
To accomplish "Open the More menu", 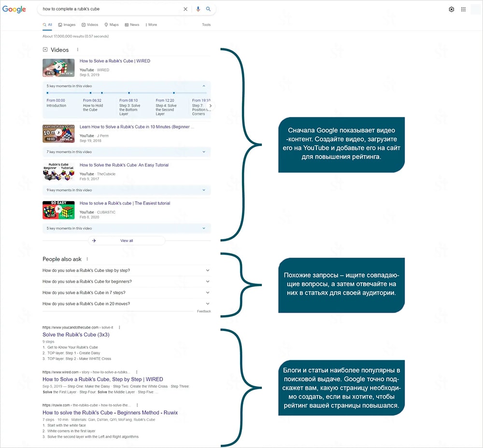I will click(151, 25).
